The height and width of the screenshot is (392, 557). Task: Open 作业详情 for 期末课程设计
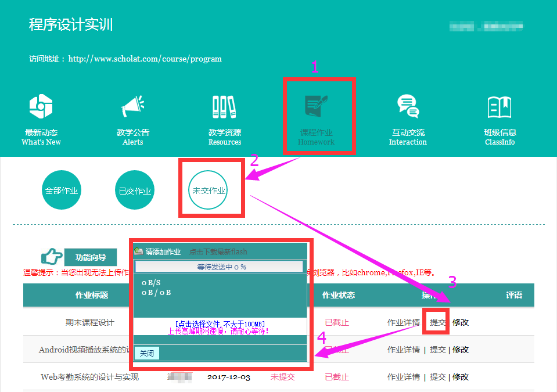403,322
